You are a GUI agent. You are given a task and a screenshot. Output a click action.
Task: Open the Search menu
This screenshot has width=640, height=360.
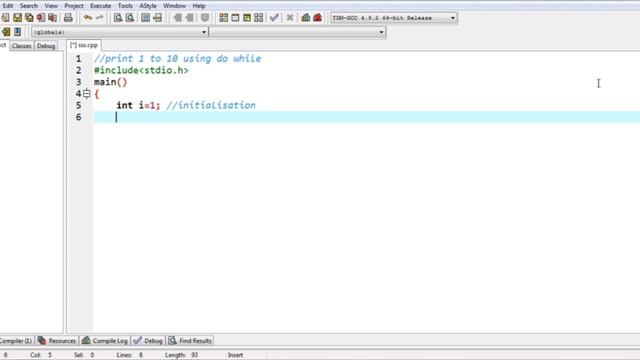pos(29,6)
